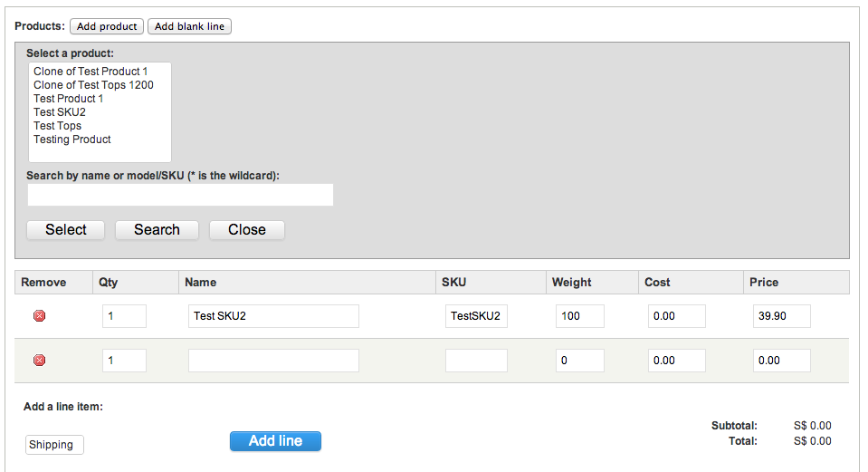This screenshot has height=472, width=868.
Task: Select Clone of Test Product 1 option
Action: [91, 72]
